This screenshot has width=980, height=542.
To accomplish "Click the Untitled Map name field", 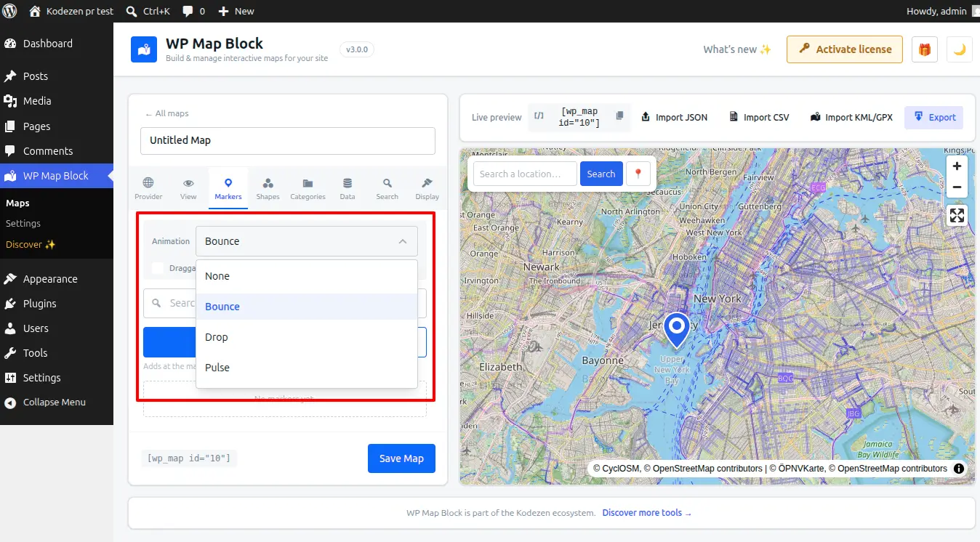I will point(288,140).
